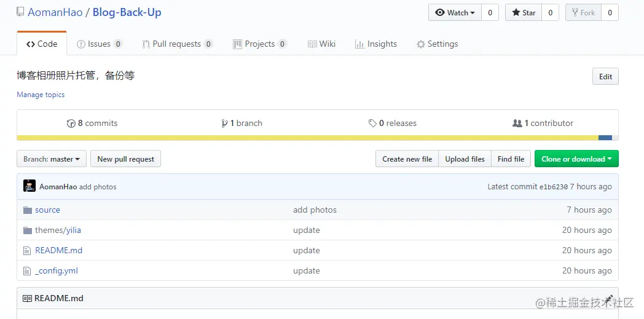Click the README.md file icon in the file list
644x319 pixels.
coord(27,250)
